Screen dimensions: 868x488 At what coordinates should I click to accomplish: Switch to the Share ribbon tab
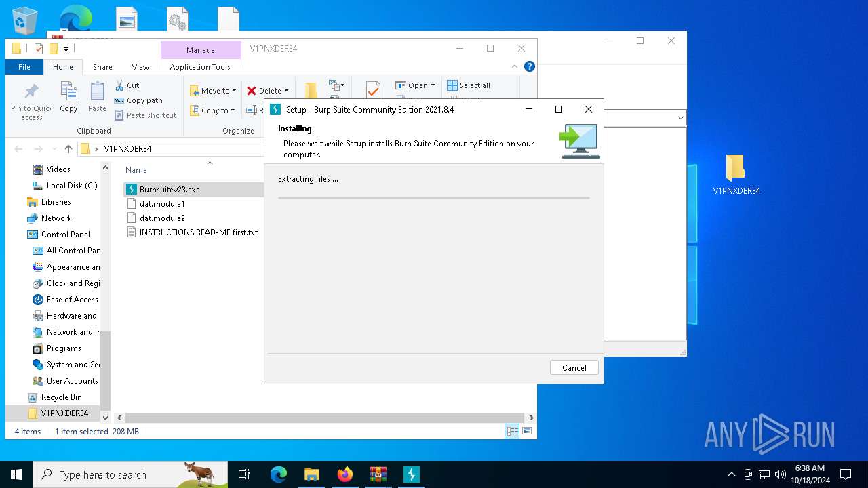click(x=102, y=67)
